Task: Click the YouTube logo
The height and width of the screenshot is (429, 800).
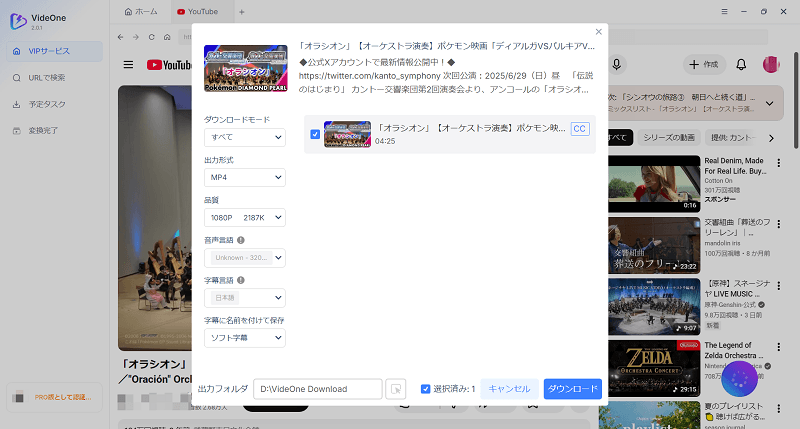Action: click(x=169, y=65)
